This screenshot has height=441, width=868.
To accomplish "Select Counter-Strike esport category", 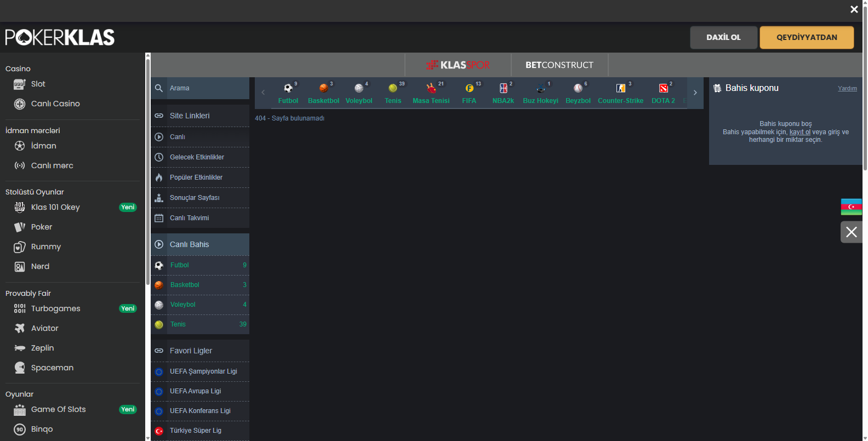I will point(620,93).
